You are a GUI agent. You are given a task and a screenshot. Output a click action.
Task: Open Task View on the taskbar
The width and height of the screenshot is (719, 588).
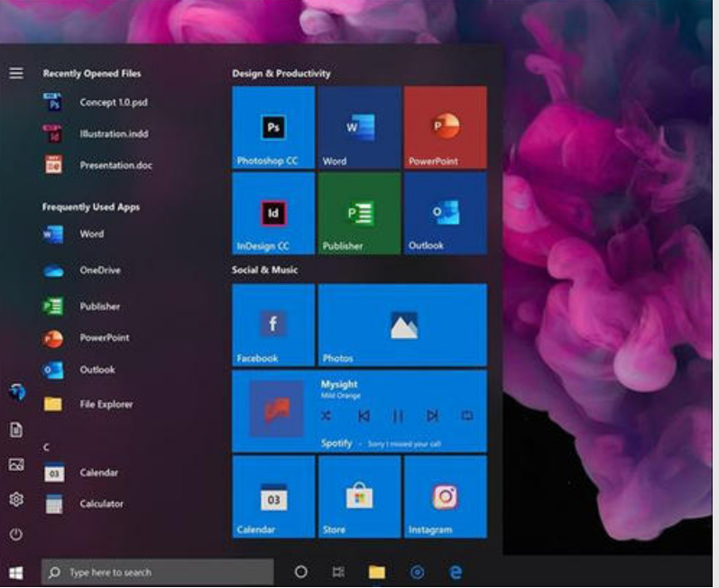point(338,572)
